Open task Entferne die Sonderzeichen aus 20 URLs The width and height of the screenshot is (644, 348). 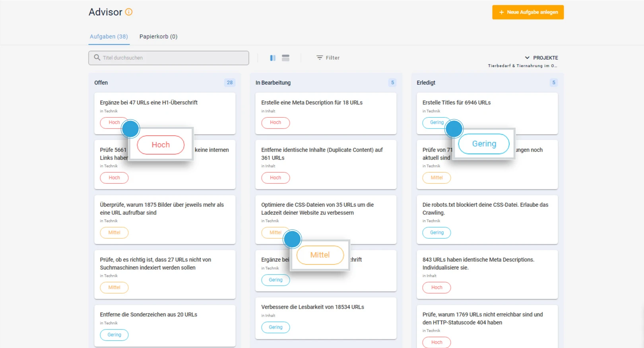point(148,315)
